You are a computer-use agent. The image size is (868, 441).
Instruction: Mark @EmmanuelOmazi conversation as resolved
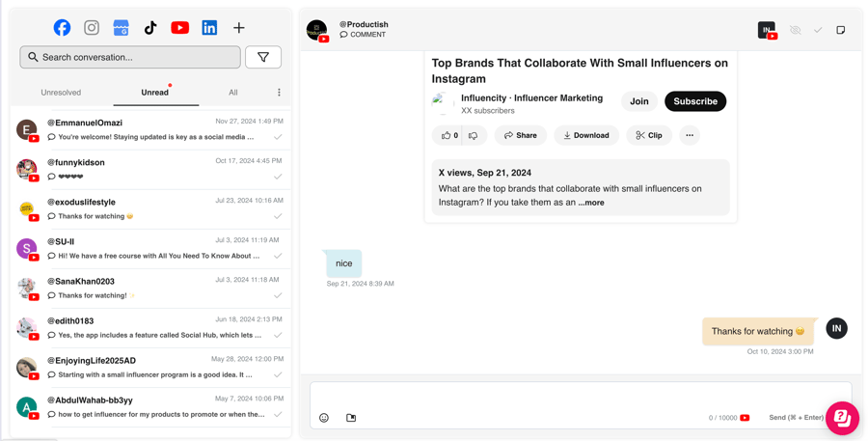(x=278, y=137)
